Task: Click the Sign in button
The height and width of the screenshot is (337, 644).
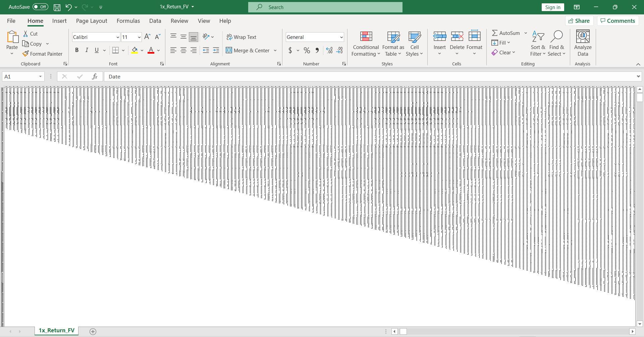Action: click(x=552, y=7)
